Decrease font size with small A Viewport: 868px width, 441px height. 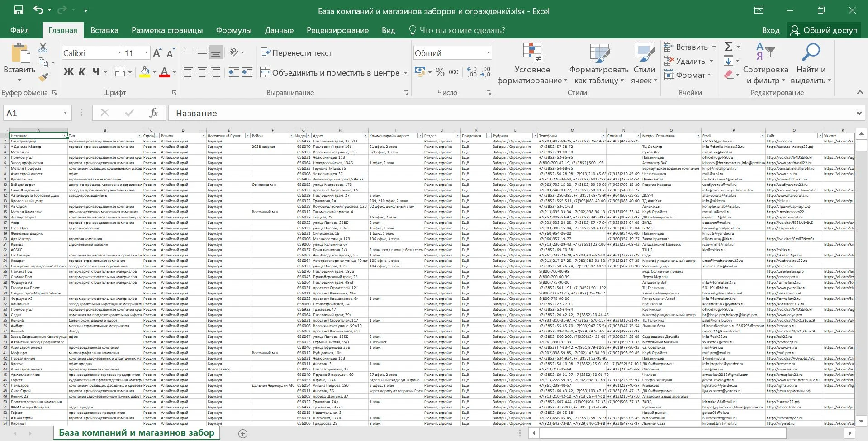coord(171,53)
